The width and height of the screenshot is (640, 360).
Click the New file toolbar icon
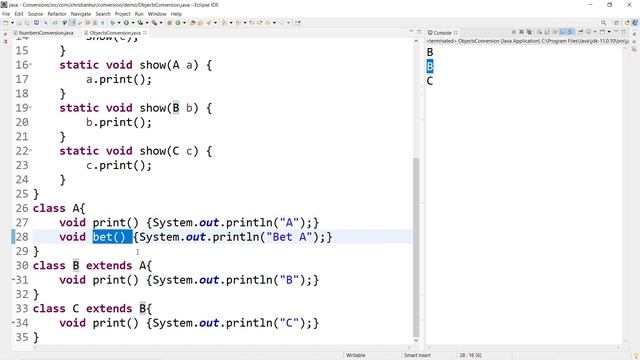pos(6,23)
